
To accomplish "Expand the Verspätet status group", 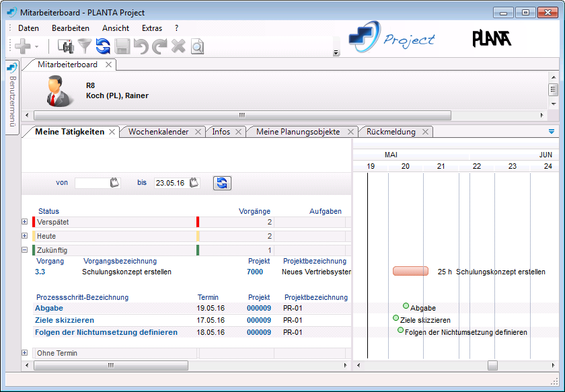I will pos(25,222).
